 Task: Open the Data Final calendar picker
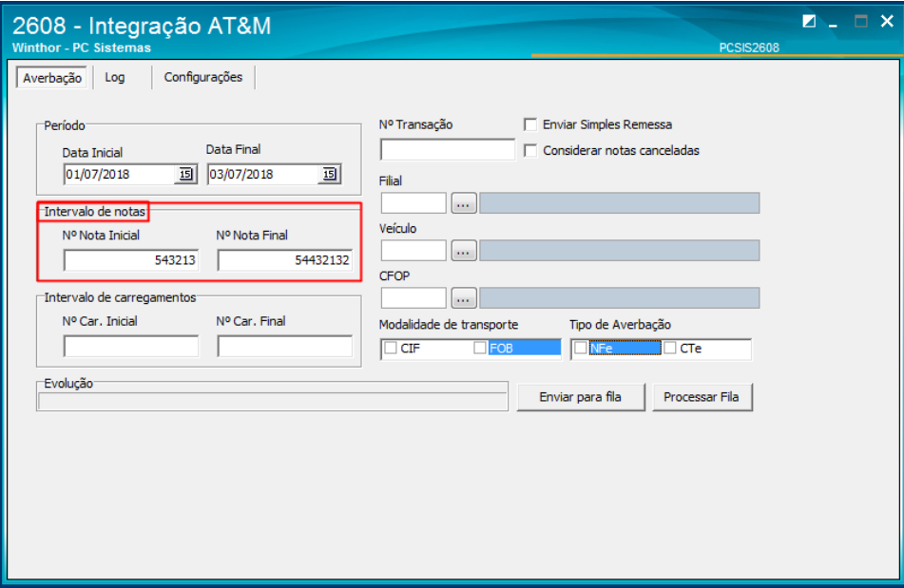tap(329, 174)
